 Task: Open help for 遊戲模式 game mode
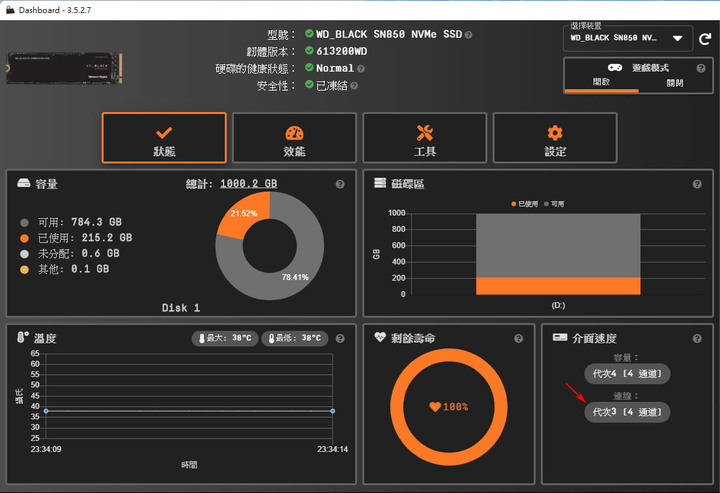click(x=701, y=68)
